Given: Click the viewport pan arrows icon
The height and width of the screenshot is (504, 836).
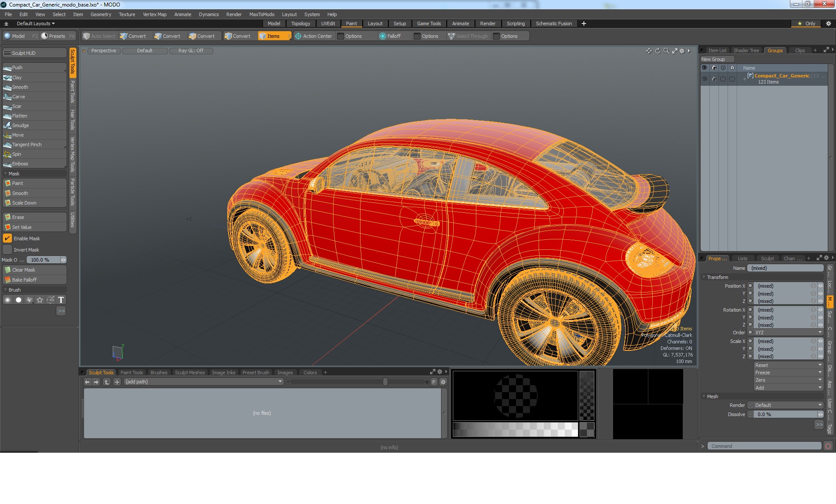Looking at the screenshot, I should click(x=649, y=51).
